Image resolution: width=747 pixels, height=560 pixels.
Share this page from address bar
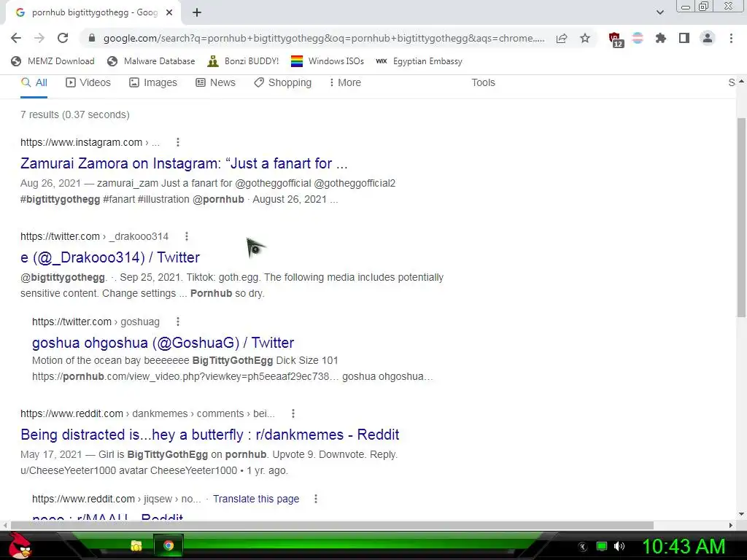(x=562, y=38)
